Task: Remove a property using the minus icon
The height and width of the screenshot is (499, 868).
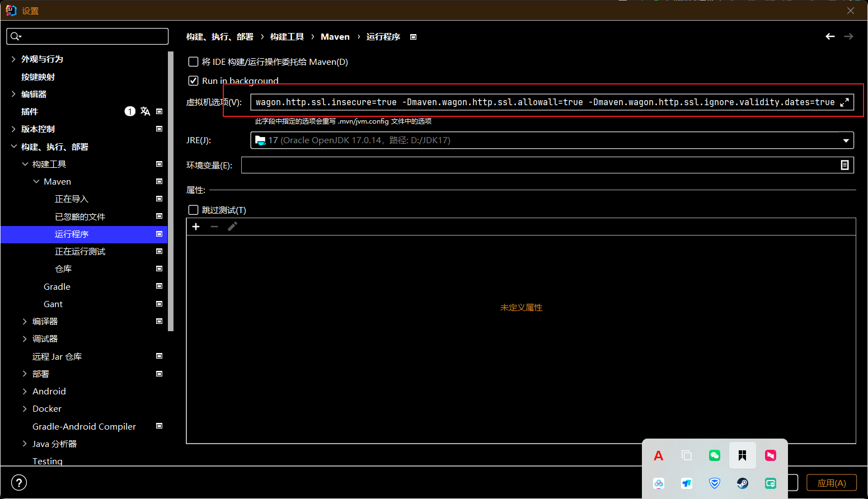Action: [x=214, y=227]
